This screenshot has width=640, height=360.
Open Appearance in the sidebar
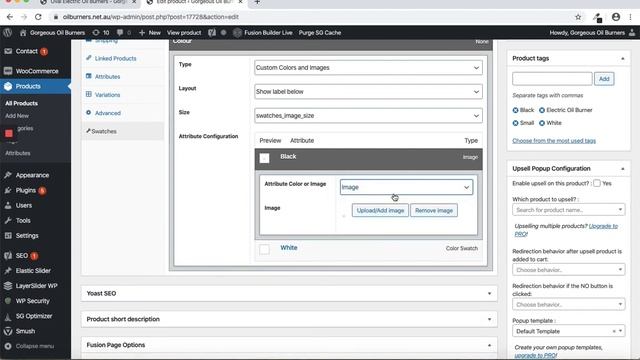pyautogui.click(x=32, y=175)
